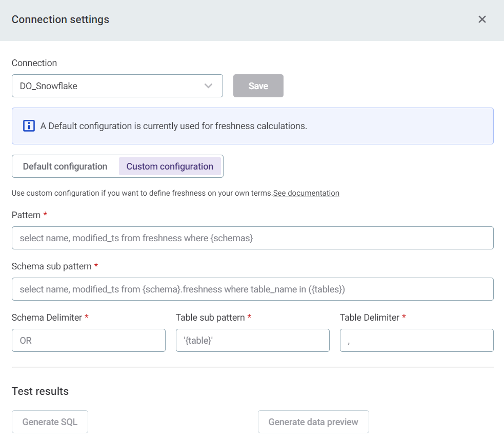This screenshot has width=504, height=443.
Task: Click the freshness calculations info message
Action: [x=174, y=126]
